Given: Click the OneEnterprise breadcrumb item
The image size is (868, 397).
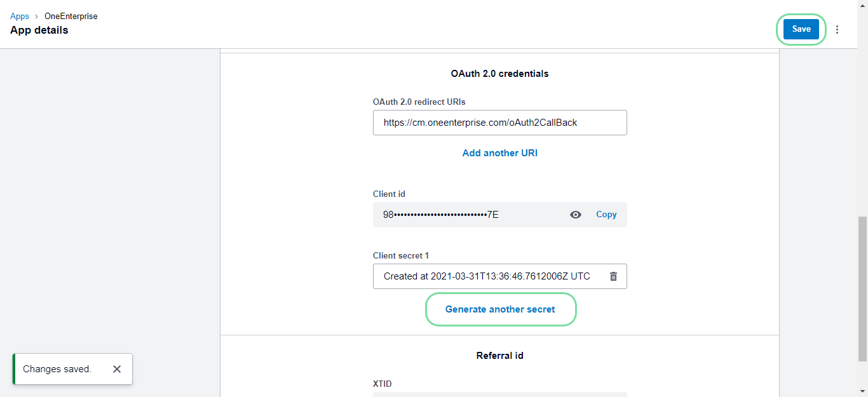Looking at the screenshot, I should [x=71, y=16].
